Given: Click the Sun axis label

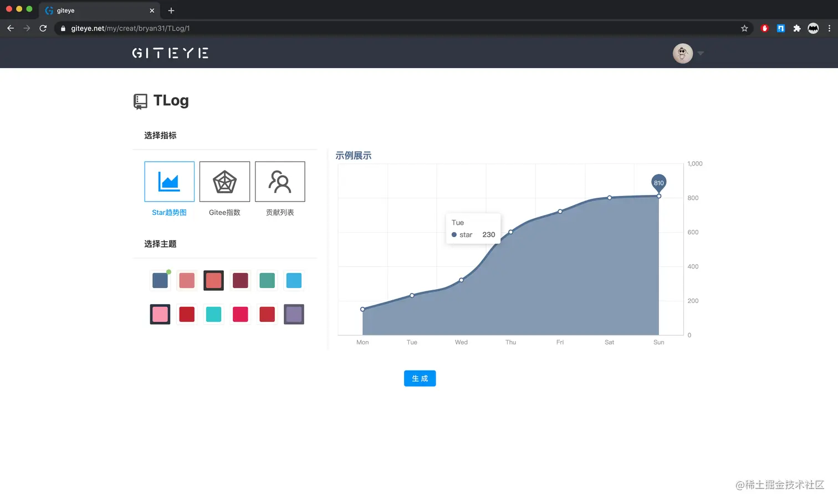Looking at the screenshot, I should 658,342.
